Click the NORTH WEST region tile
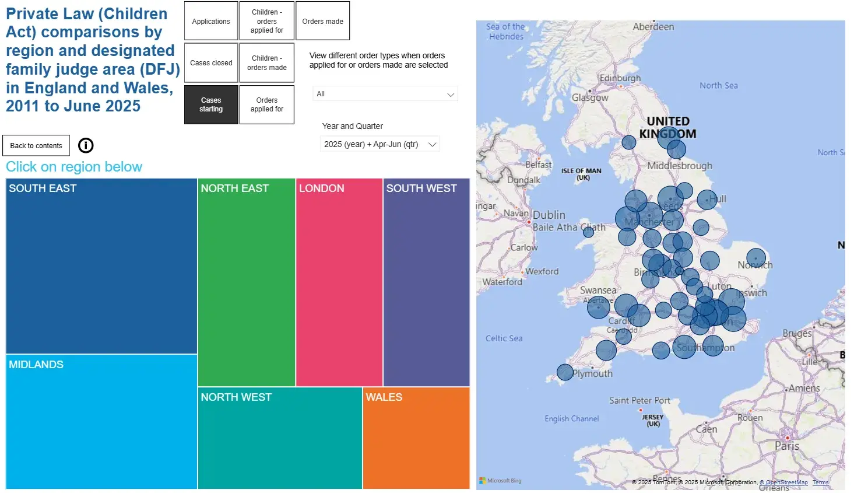The image size is (868, 493). (x=280, y=438)
